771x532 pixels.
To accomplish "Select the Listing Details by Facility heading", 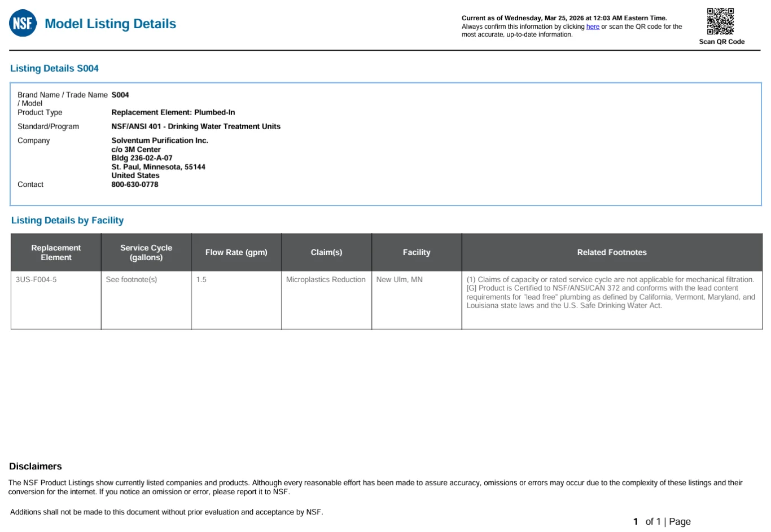I will coord(67,221).
